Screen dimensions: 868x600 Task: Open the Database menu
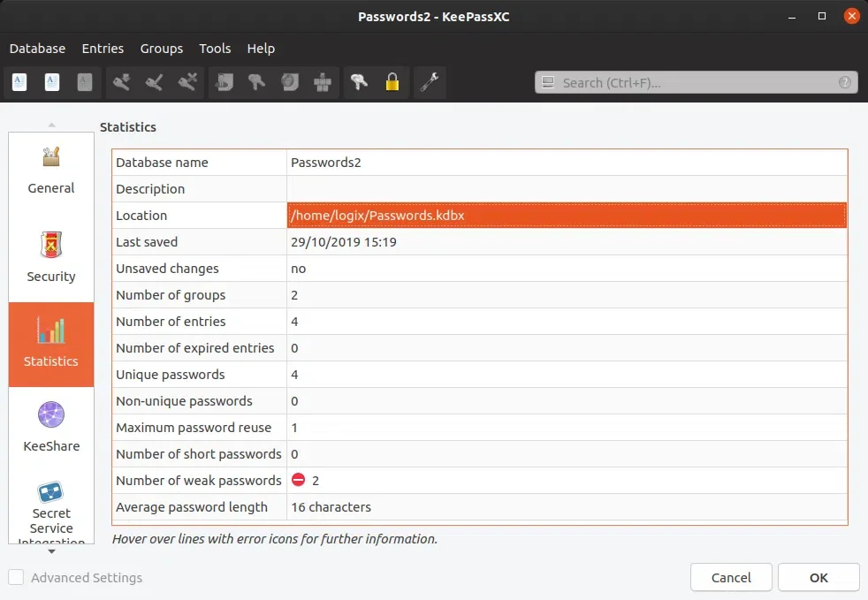pyautogui.click(x=37, y=49)
